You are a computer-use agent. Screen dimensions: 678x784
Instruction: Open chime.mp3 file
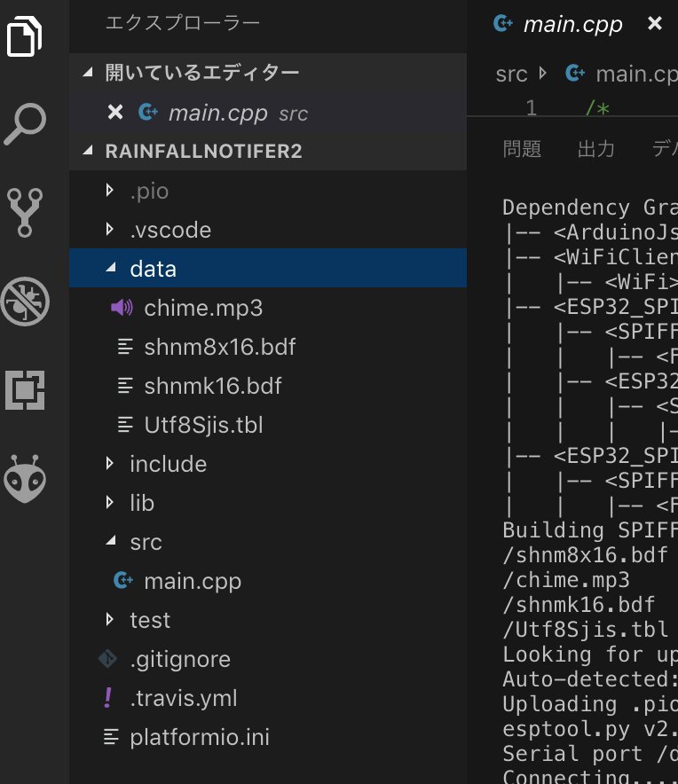(x=268, y=308)
